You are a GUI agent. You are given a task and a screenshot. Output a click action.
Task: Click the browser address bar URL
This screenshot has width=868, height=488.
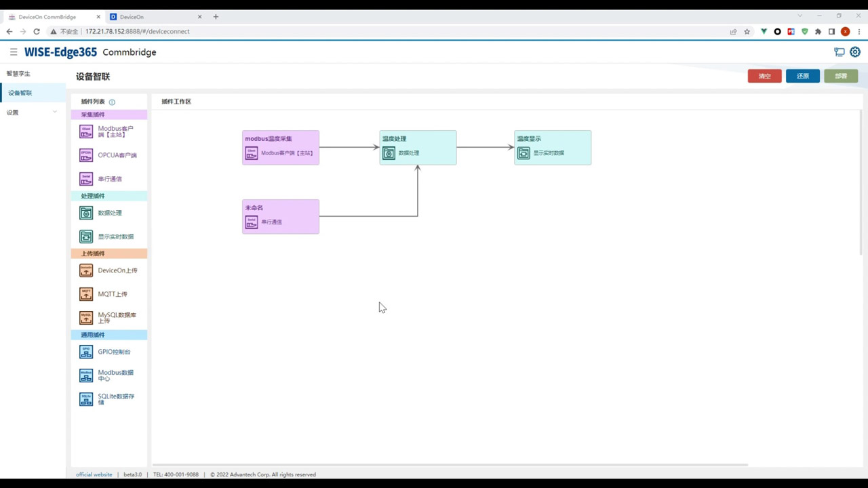(x=138, y=31)
